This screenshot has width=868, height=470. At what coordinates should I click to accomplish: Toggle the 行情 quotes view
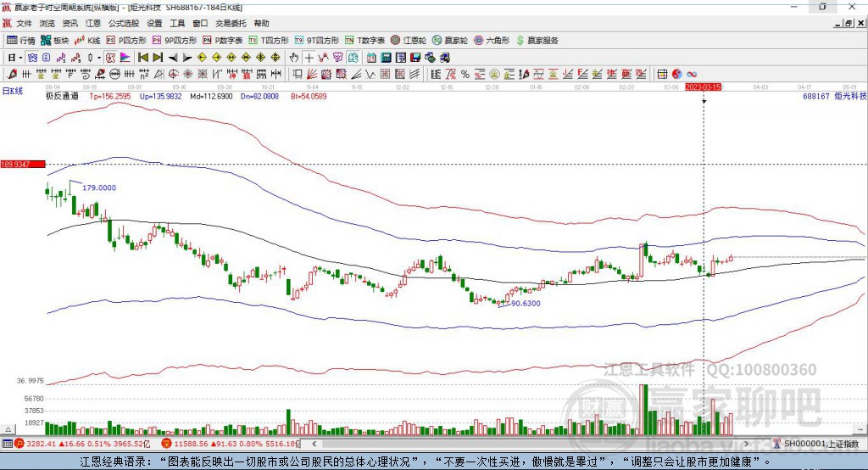point(21,40)
